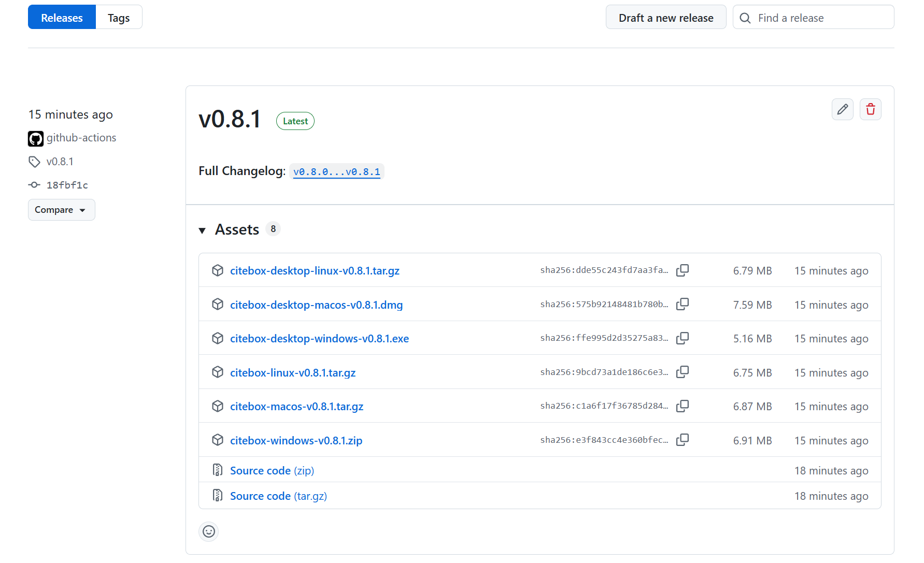Screen dimensions: 924x563
Task: Click the pencil edit release icon
Action: (x=842, y=109)
